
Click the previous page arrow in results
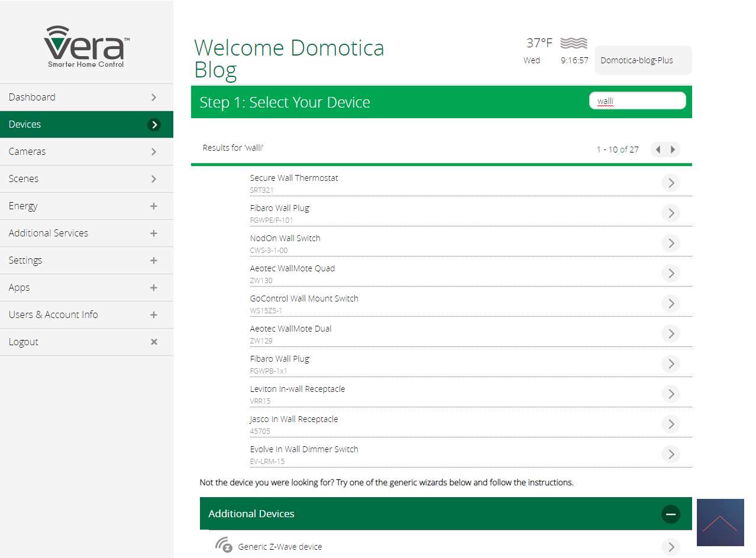pos(658,150)
